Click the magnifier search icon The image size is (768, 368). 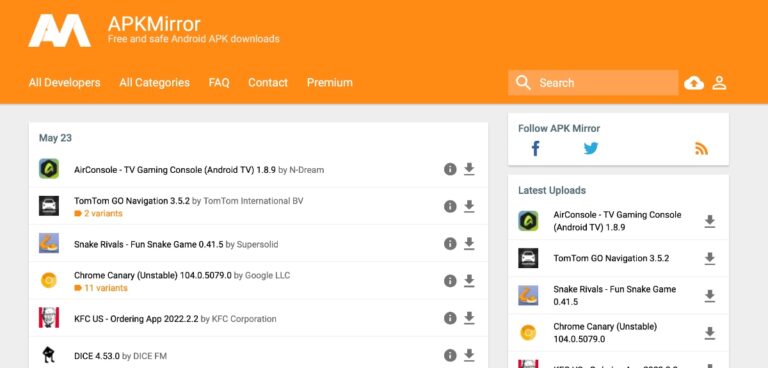click(523, 83)
